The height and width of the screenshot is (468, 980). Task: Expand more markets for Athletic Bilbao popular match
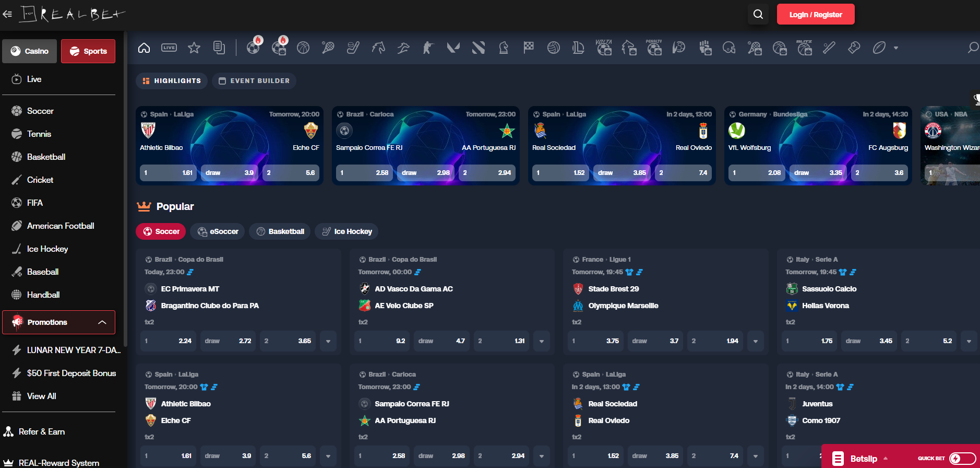(328, 456)
